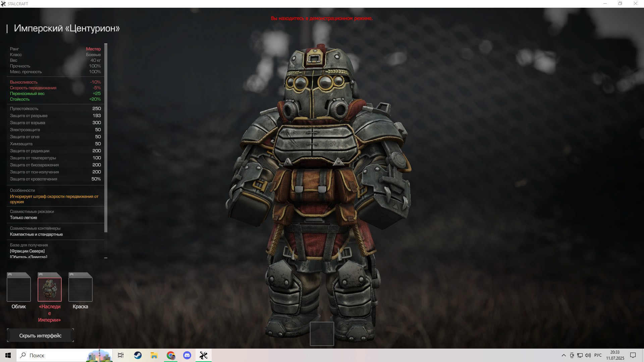Click the demo mode warning message
The height and width of the screenshot is (362, 644).
click(x=322, y=18)
